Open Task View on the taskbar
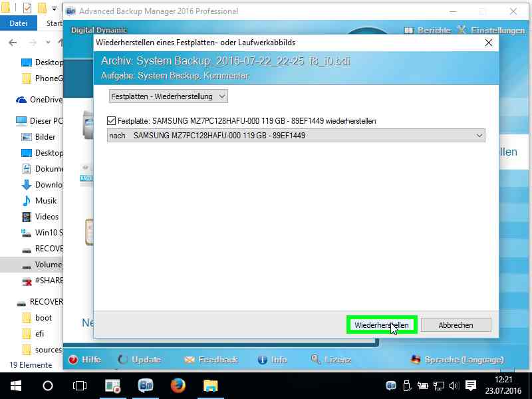The image size is (532, 399). [80, 386]
